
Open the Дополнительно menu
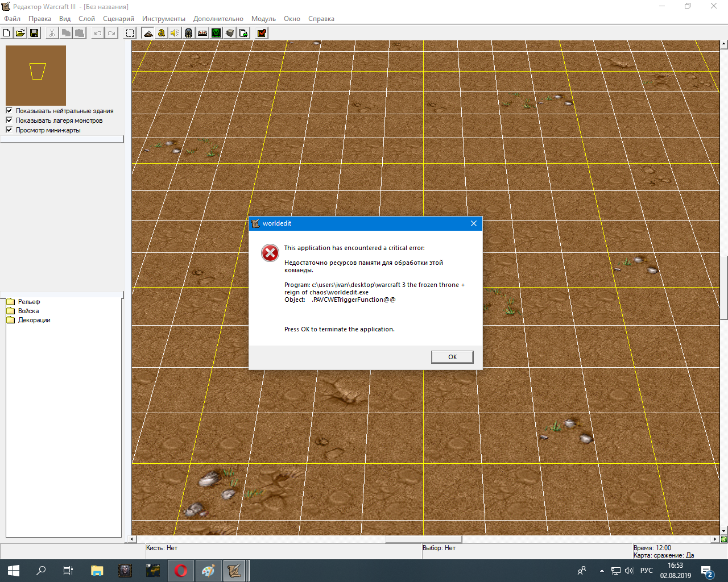click(x=218, y=19)
